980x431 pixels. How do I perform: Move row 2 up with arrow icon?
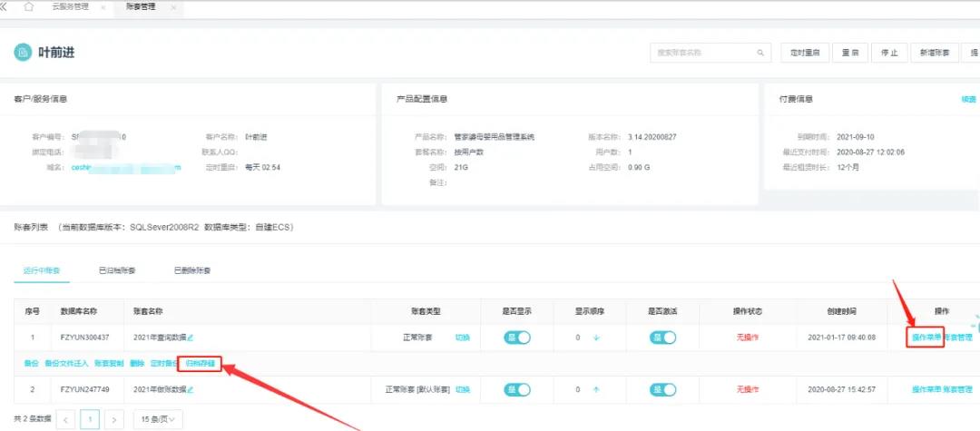[596, 389]
